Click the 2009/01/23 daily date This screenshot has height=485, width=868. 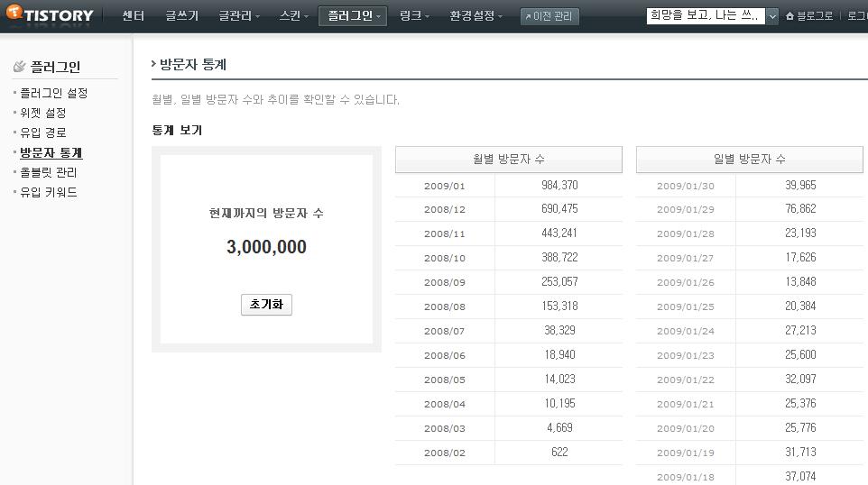[686, 355]
